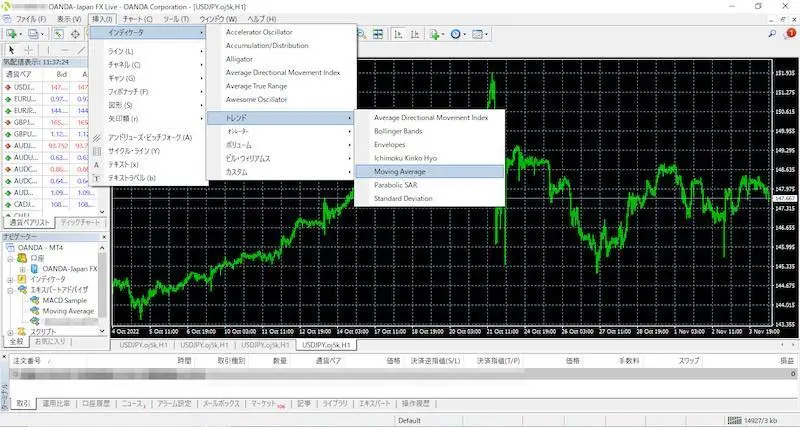Select the crosshair tool
The height and width of the screenshot is (427, 800).
pos(29,50)
